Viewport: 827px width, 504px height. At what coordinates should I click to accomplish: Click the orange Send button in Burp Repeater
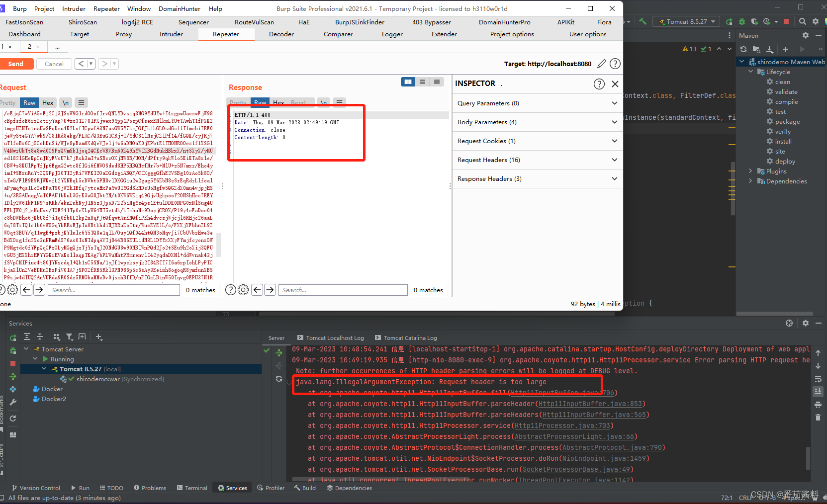click(x=16, y=64)
